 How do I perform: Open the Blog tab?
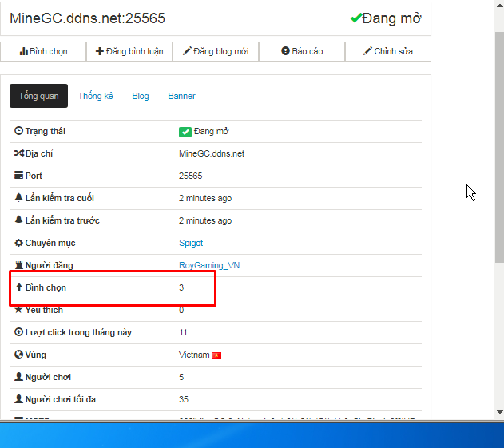pyautogui.click(x=141, y=96)
